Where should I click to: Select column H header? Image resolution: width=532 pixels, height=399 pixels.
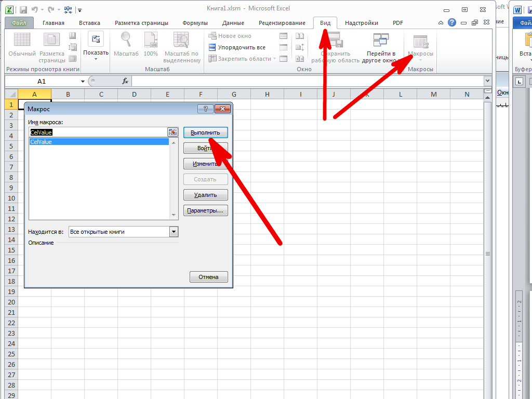(268, 95)
